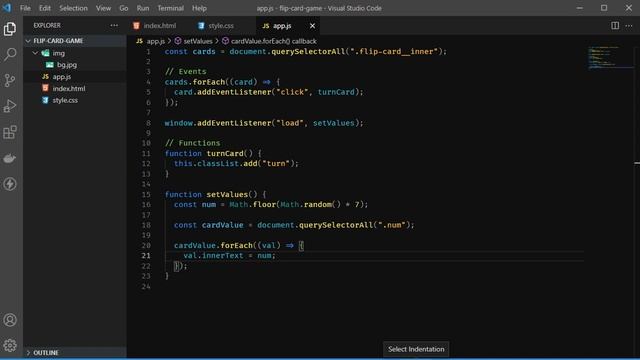Click setValues in the function declaration

[x=227, y=194]
